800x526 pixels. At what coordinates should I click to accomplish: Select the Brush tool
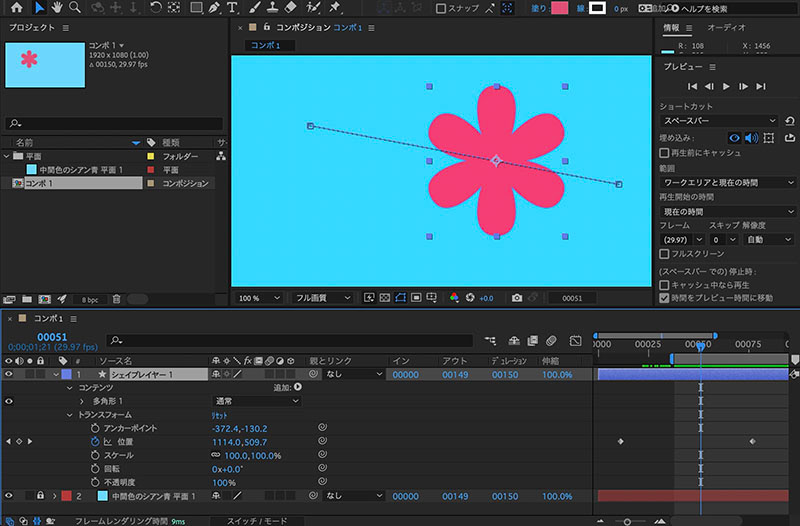coord(255,7)
